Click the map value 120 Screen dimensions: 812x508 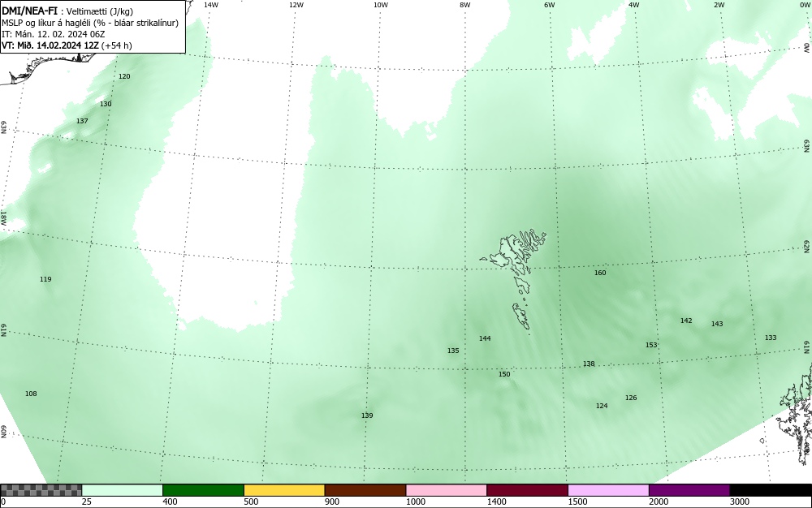(124, 76)
